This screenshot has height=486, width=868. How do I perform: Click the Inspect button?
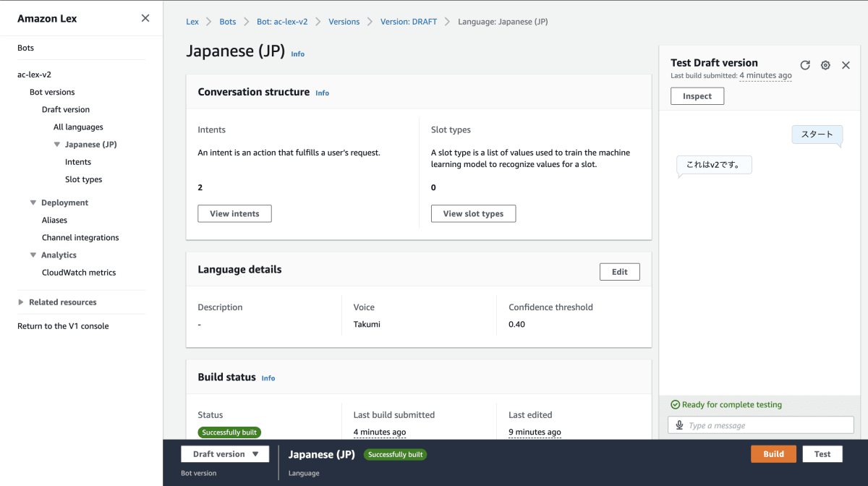[697, 96]
